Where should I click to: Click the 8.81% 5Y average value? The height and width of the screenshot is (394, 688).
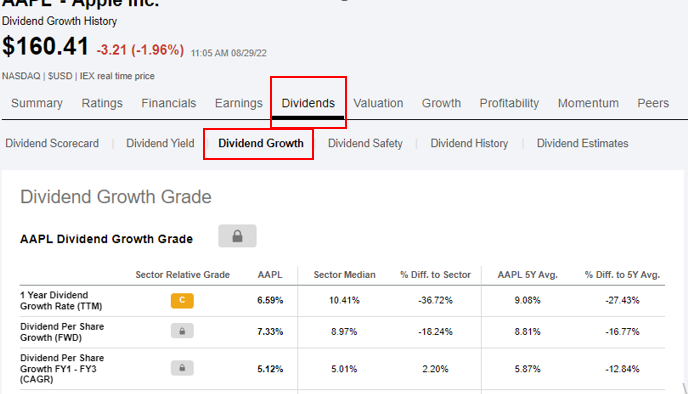[527, 332]
